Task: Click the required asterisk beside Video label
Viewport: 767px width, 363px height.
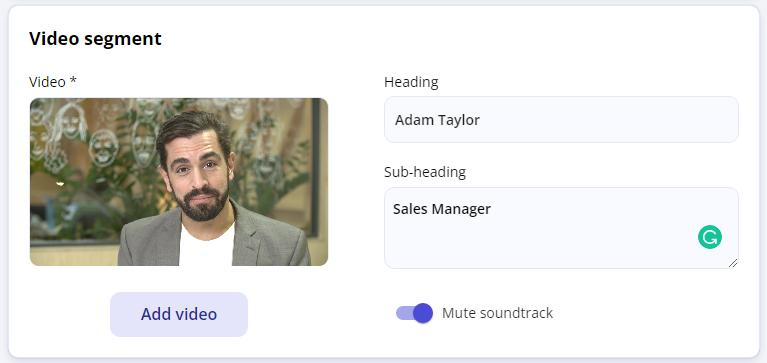Action: (x=73, y=81)
